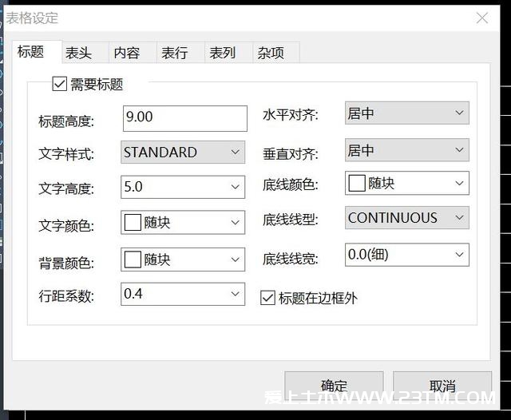Open the 文字颜色 dropdown

coord(183,223)
